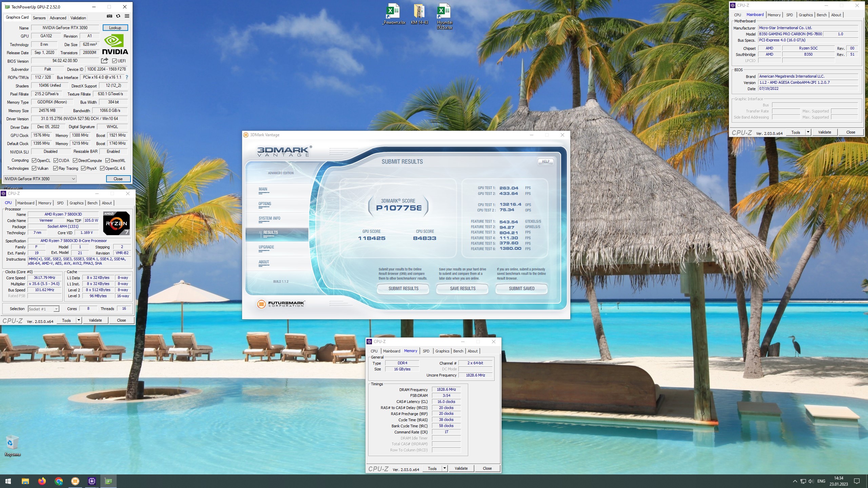Click the GPU-Z taskbar icon
This screenshot has height=488, width=868.
[x=108, y=481]
